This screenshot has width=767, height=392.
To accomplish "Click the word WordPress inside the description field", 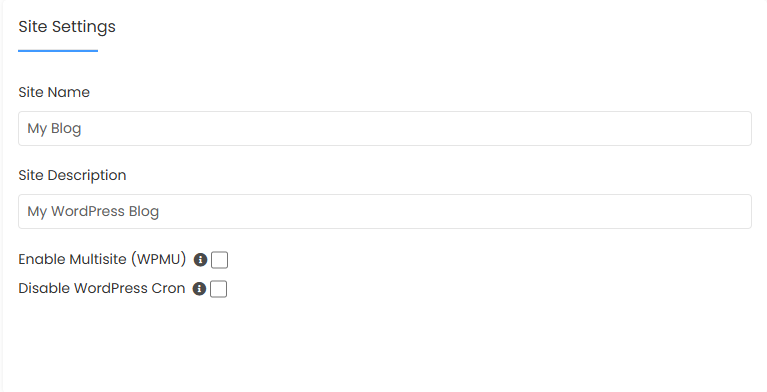I will point(88,211).
